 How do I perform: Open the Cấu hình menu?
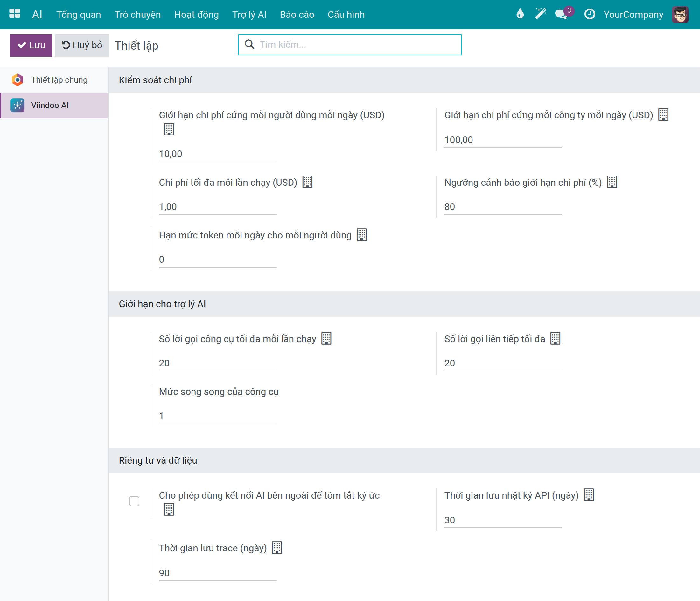point(346,15)
